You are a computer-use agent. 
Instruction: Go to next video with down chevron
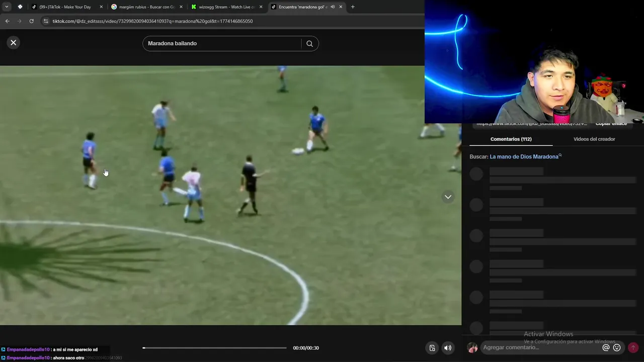pyautogui.click(x=448, y=197)
